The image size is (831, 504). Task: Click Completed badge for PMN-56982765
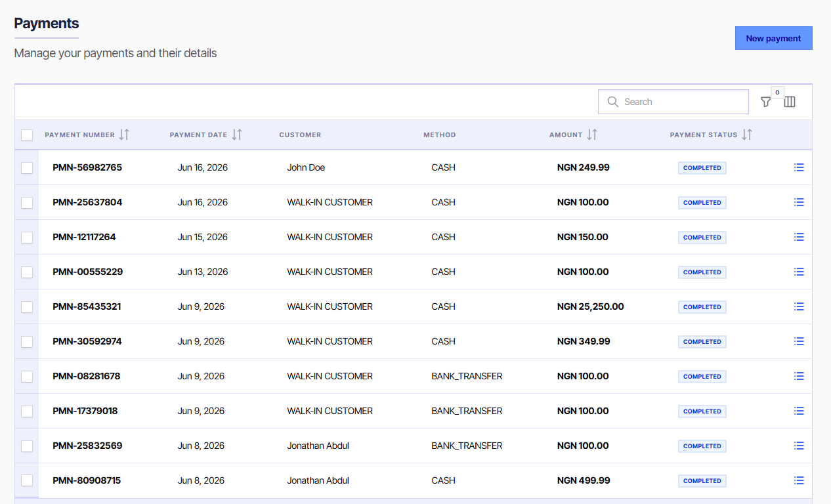pyautogui.click(x=702, y=168)
